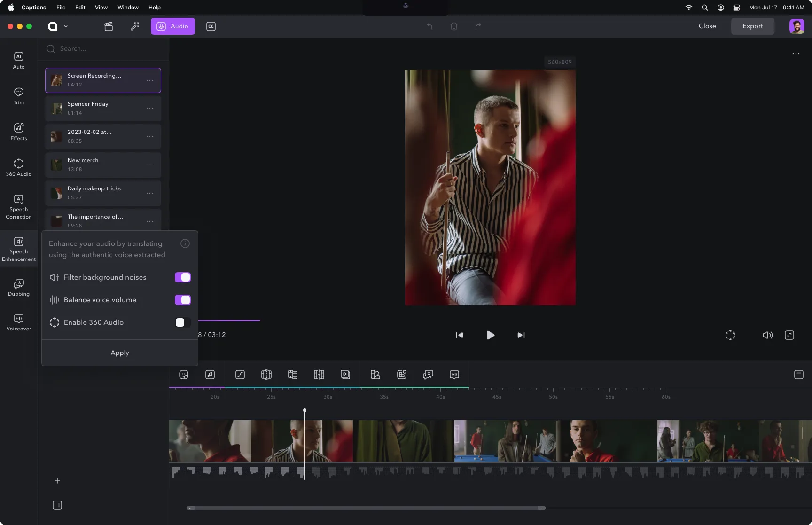
Task: Select the Effects tool in left sidebar
Action: coord(18,131)
